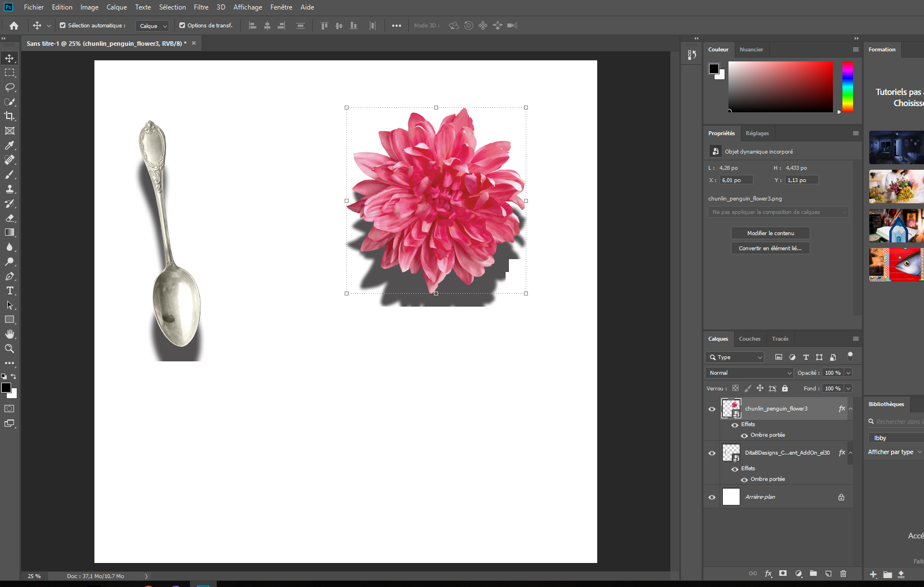
Task: Switch to the Réglages tab
Action: click(757, 133)
